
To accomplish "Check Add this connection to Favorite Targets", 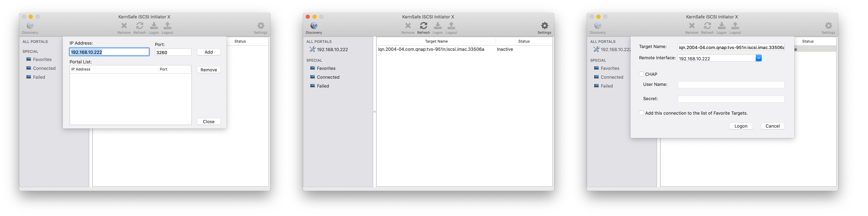I will [641, 113].
